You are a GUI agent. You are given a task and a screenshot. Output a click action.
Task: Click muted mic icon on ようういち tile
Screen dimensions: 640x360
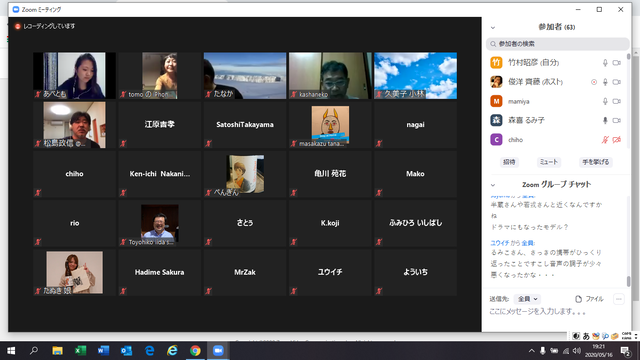379,291
